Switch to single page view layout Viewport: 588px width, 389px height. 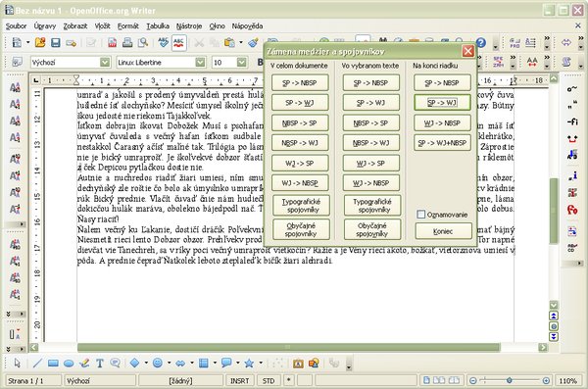426,381
